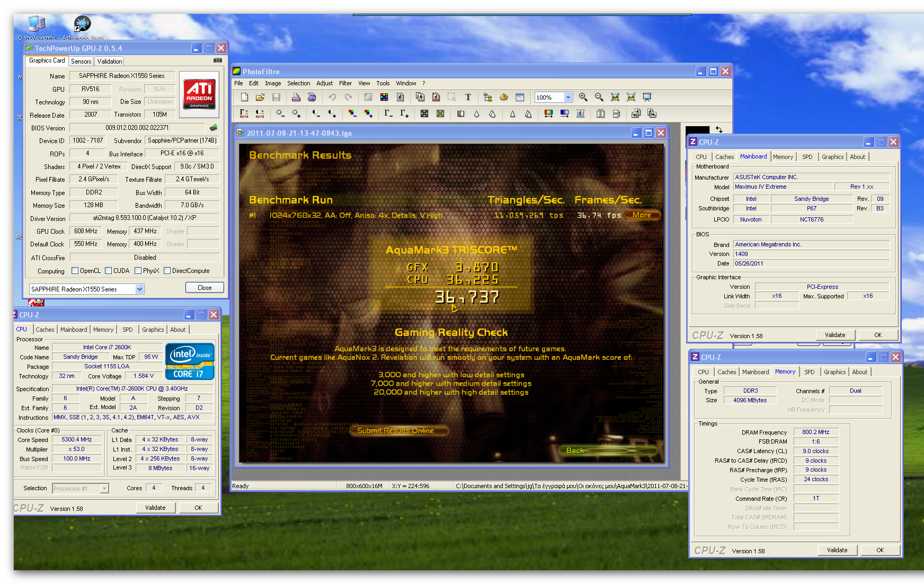Enable the DirectCompute checkbox in GPU-Z
This screenshot has width=924, height=584.
167,271
